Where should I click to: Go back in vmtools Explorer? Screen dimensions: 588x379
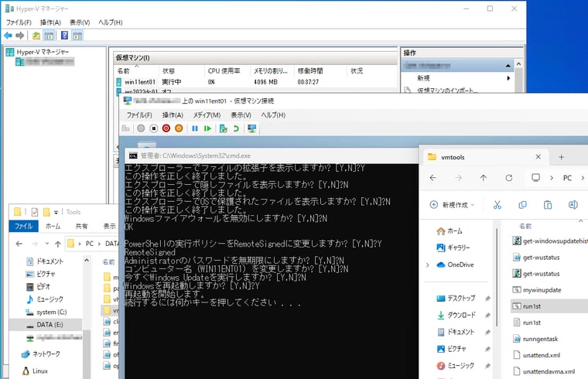coord(433,178)
